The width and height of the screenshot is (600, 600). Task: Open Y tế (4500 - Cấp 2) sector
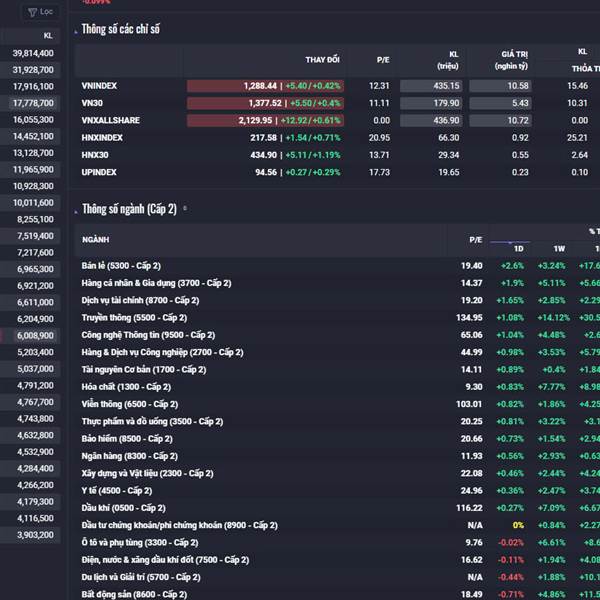coord(116,491)
